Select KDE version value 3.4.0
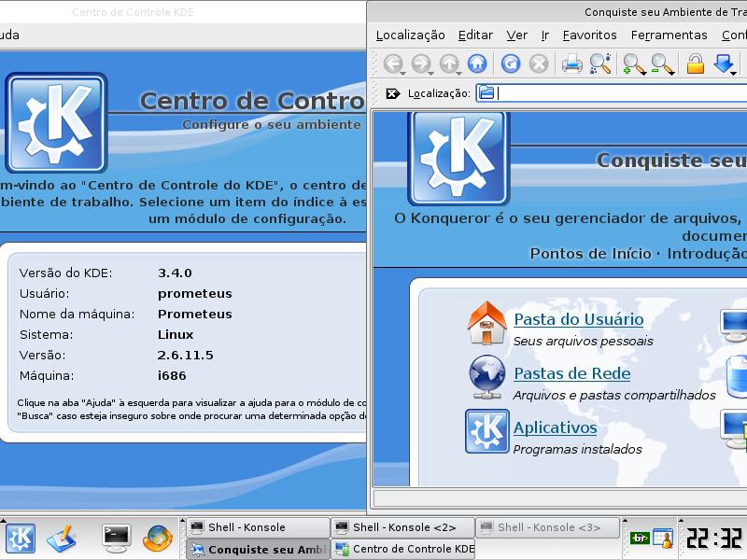 [175, 273]
